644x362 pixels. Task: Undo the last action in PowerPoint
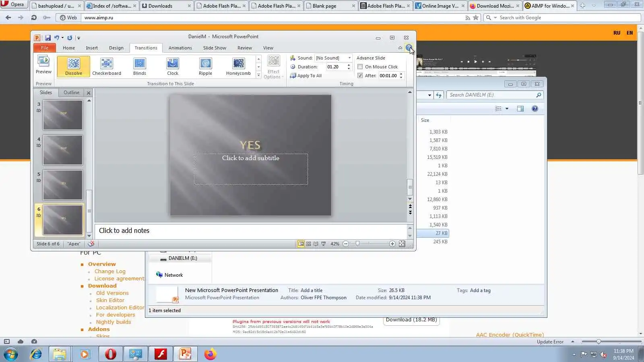57,38
